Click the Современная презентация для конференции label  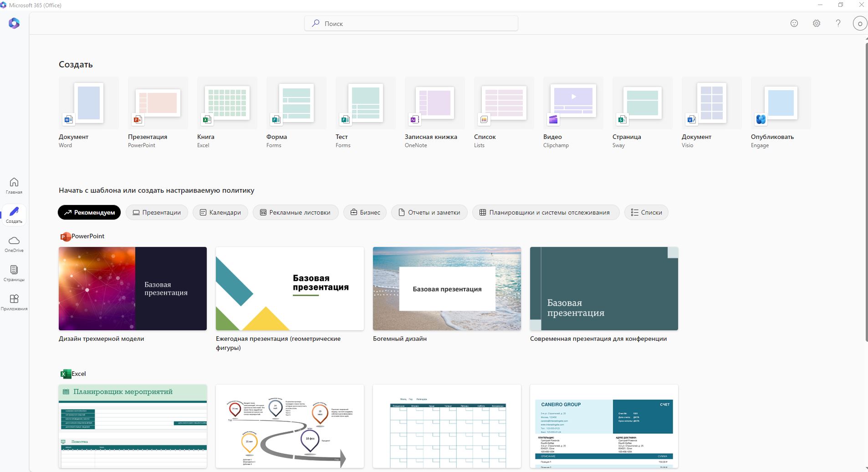tap(598, 339)
